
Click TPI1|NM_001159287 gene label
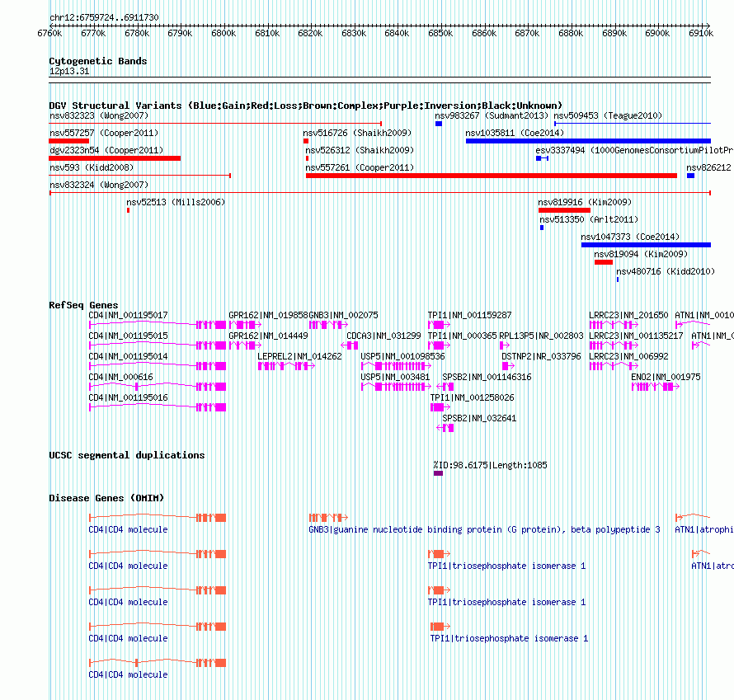[469, 316]
